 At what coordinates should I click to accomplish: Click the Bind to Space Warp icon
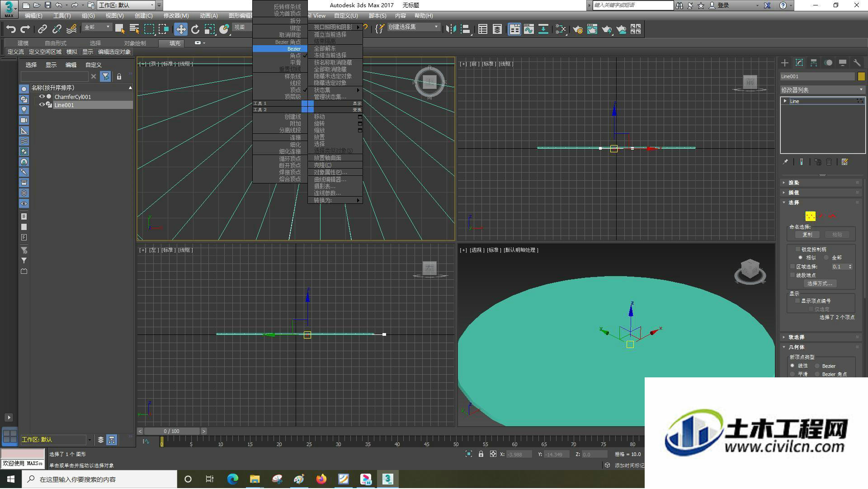[x=71, y=29]
